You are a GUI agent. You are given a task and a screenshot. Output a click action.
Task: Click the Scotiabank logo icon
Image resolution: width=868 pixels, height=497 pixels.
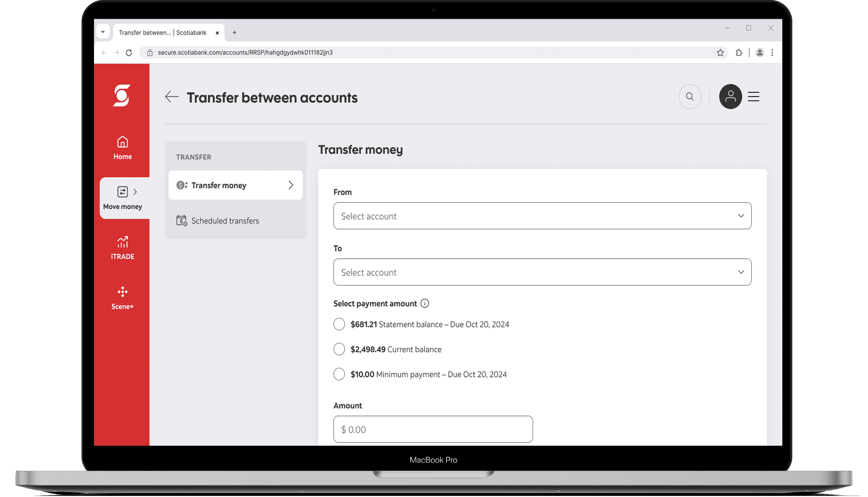click(x=121, y=96)
